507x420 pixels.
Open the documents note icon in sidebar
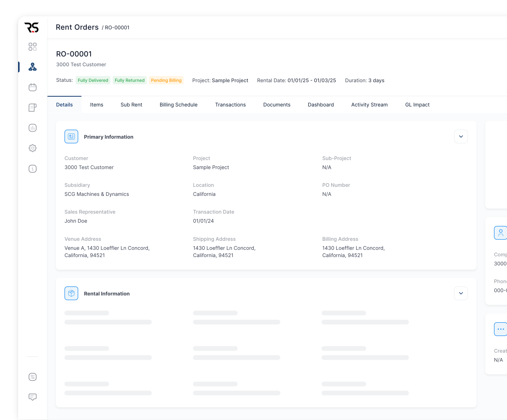click(33, 108)
